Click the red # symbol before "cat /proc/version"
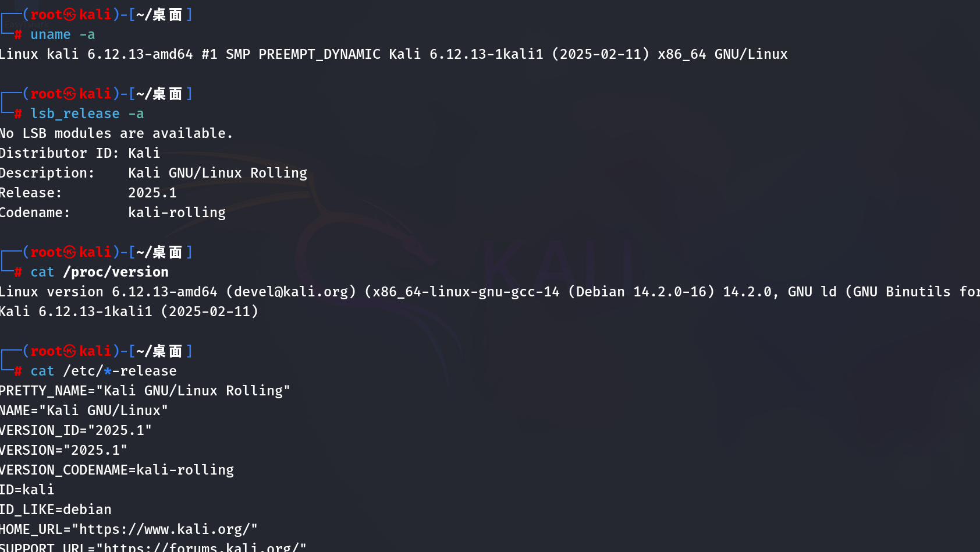This screenshot has height=552, width=980. (x=18, y=273)
